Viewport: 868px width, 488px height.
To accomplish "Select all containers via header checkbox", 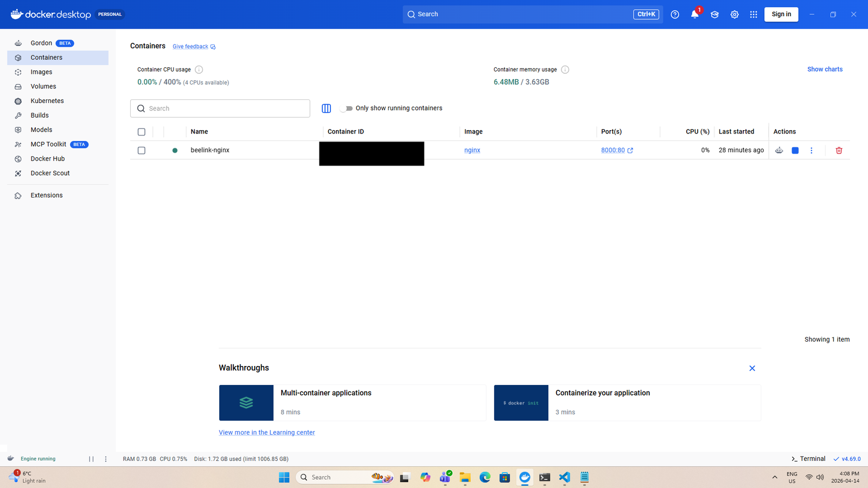I will pos(141,131).
